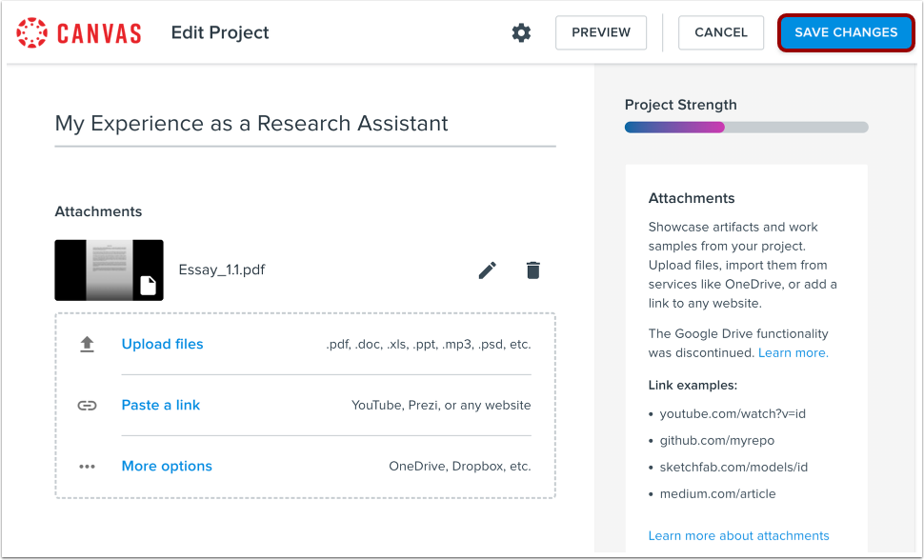Click the chain link icon
The image size is (924, 560).
pos(88,406)
